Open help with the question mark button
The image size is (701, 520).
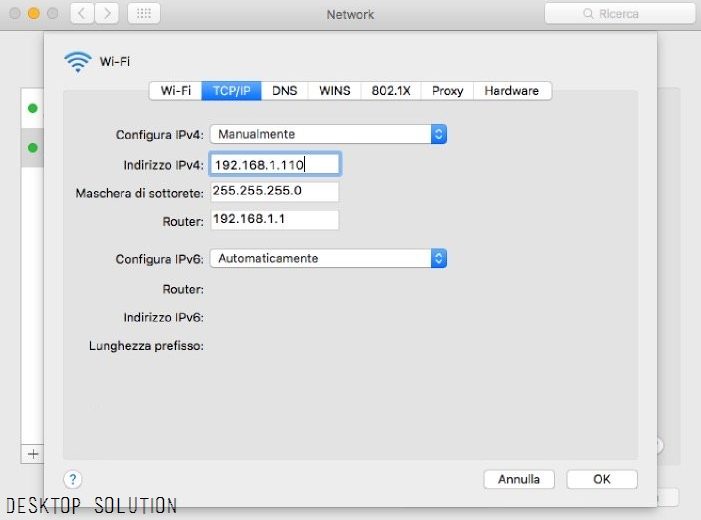[73, 479]
